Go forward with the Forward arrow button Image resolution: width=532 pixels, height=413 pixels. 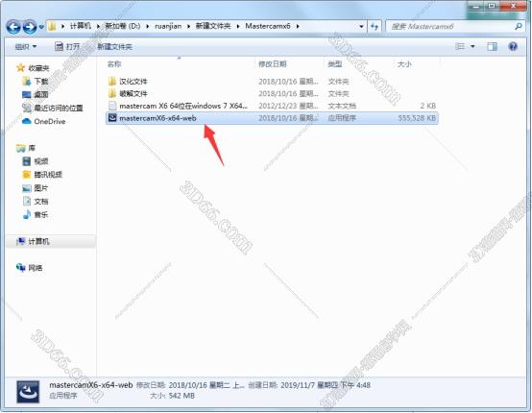(30, 27)
